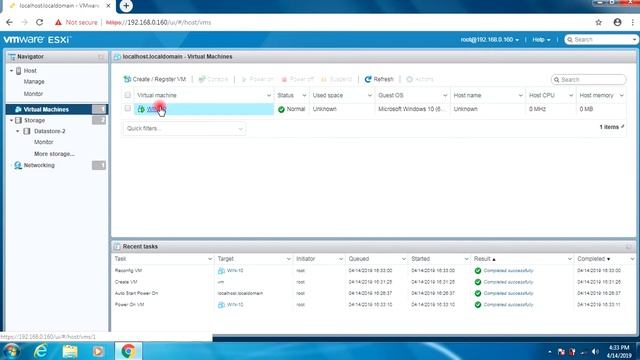Viewport: 640px width, 360px height.
Task: Click the Microsoft Windows 10 guest OS cell
Action: (x=412, y=109)
